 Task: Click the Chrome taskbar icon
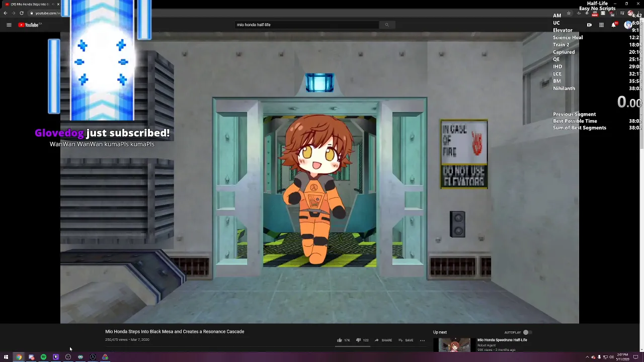click(x=19, y=357)
